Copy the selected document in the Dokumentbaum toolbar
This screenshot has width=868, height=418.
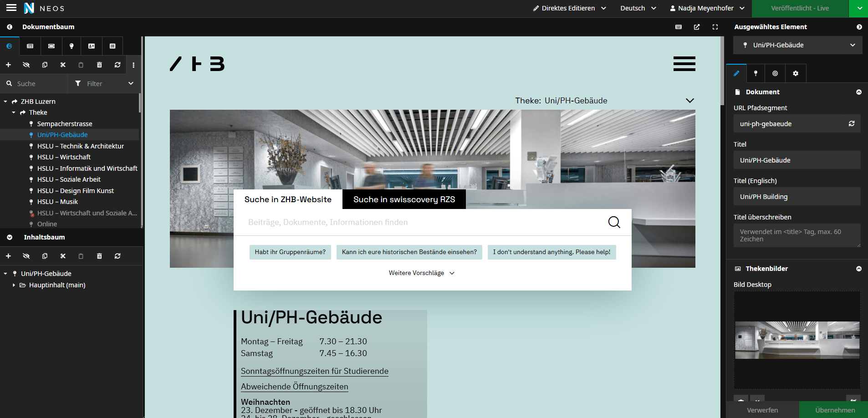coord(45,65)
